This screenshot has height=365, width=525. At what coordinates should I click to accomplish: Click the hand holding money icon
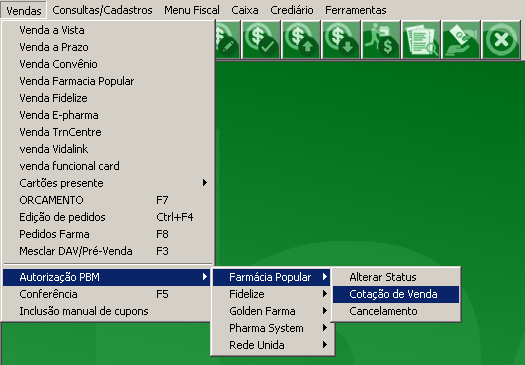point(461,40)
